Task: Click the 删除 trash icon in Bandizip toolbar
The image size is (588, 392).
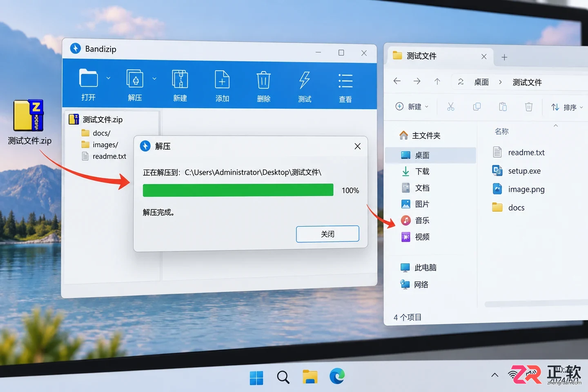Action: (x=263, y=80)
